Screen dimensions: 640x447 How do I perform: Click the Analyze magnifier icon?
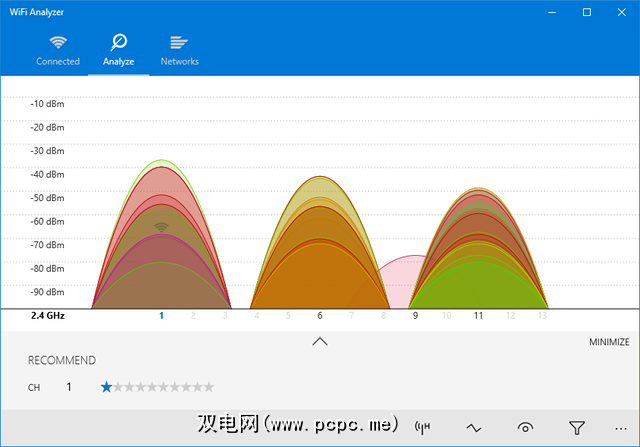pos(118,42)
